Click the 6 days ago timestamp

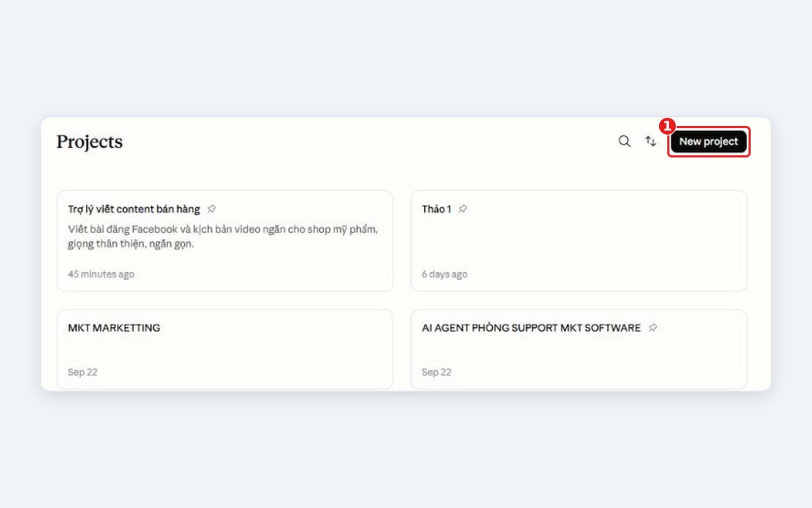(445, 274)
